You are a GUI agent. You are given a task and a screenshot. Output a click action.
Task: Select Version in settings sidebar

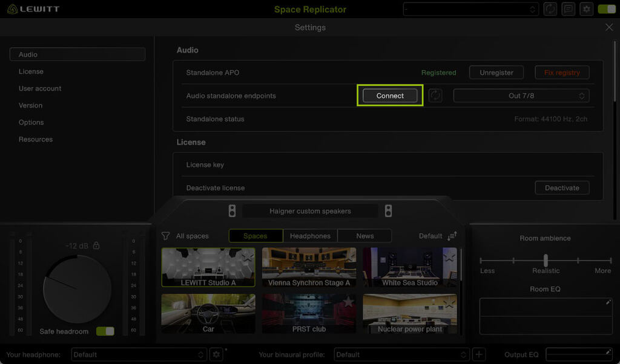[30, 105]
